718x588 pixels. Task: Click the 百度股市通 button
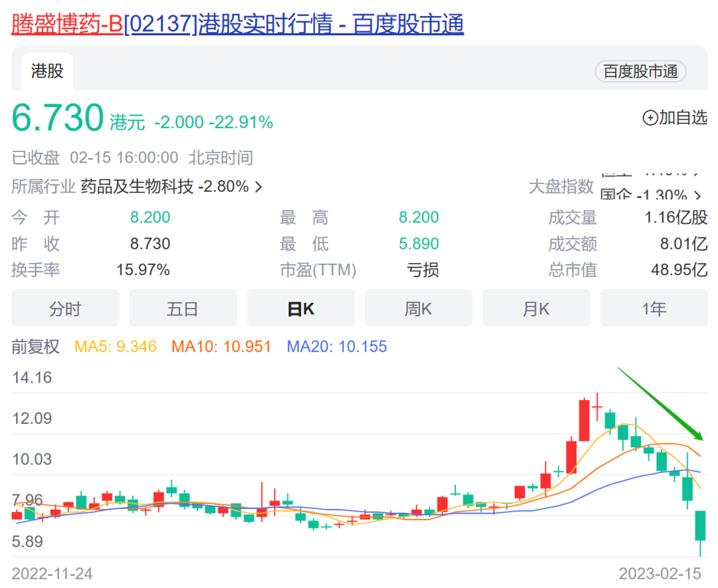[640, 72]
